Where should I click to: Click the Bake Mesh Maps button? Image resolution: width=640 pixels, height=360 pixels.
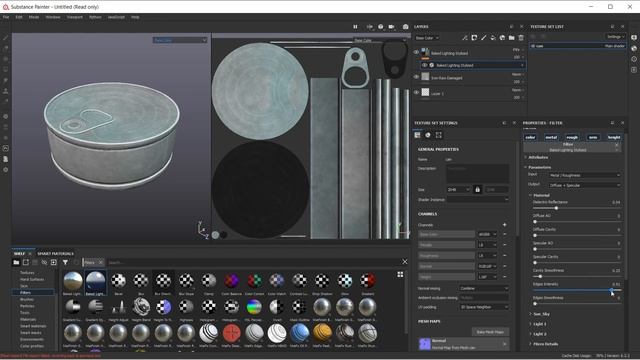tap(490, 332)
